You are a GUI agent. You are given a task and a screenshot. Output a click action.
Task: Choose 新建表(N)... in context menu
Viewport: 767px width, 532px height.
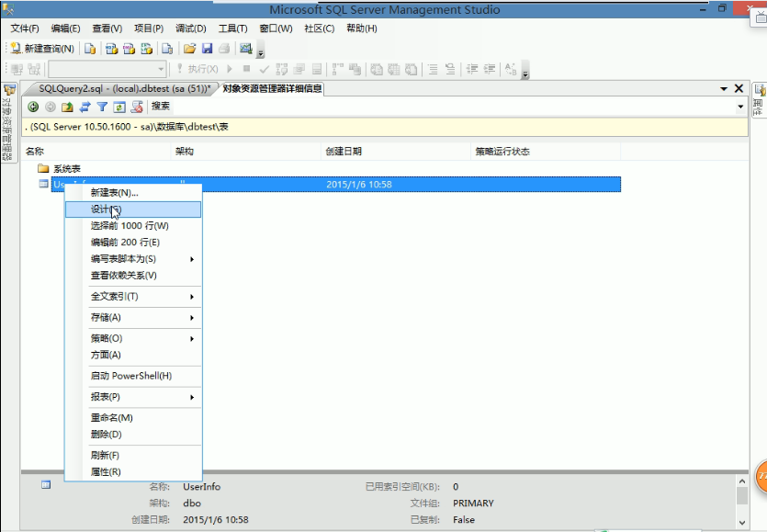click(x=133, y=192)
